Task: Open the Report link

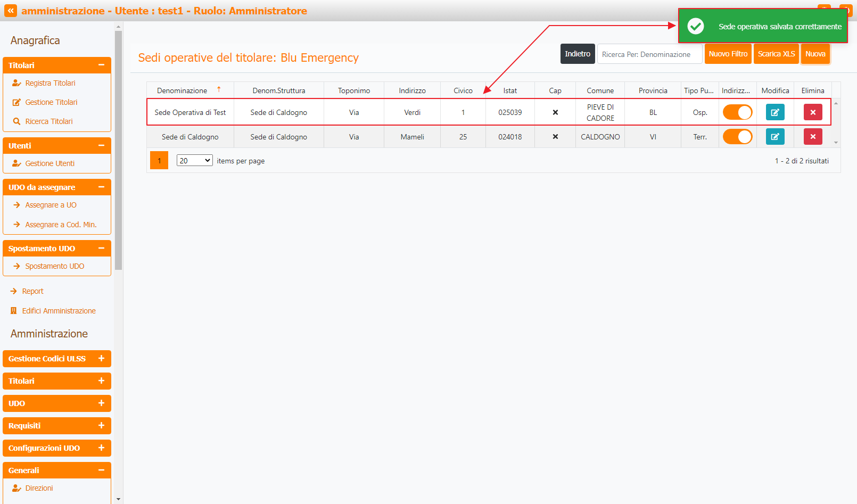Action: [x=32, y=291]
